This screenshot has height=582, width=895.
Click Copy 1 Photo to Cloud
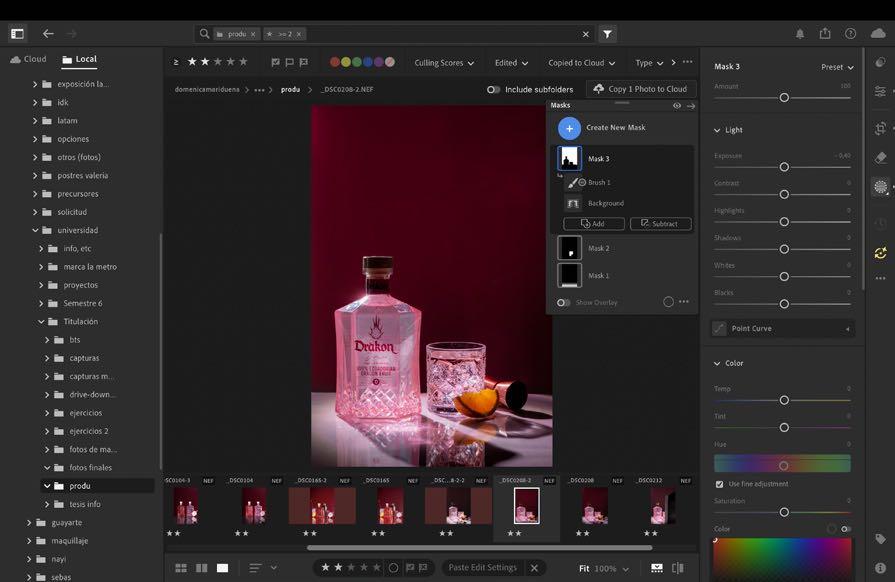tap(641, 89)
